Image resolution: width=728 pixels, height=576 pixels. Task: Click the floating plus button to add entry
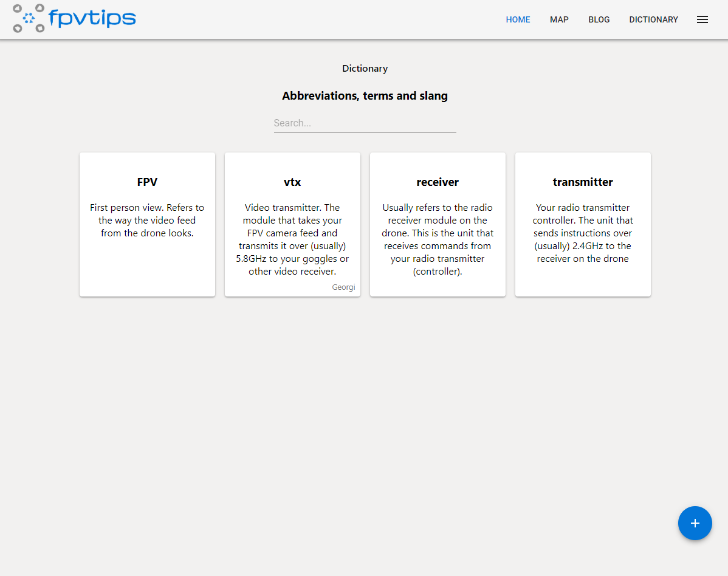(695, 523)
